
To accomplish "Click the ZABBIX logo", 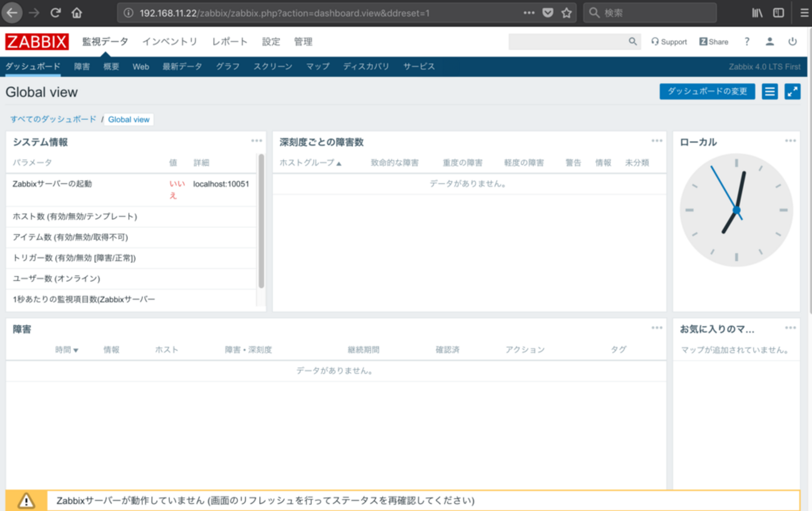I will pos(37,42).
